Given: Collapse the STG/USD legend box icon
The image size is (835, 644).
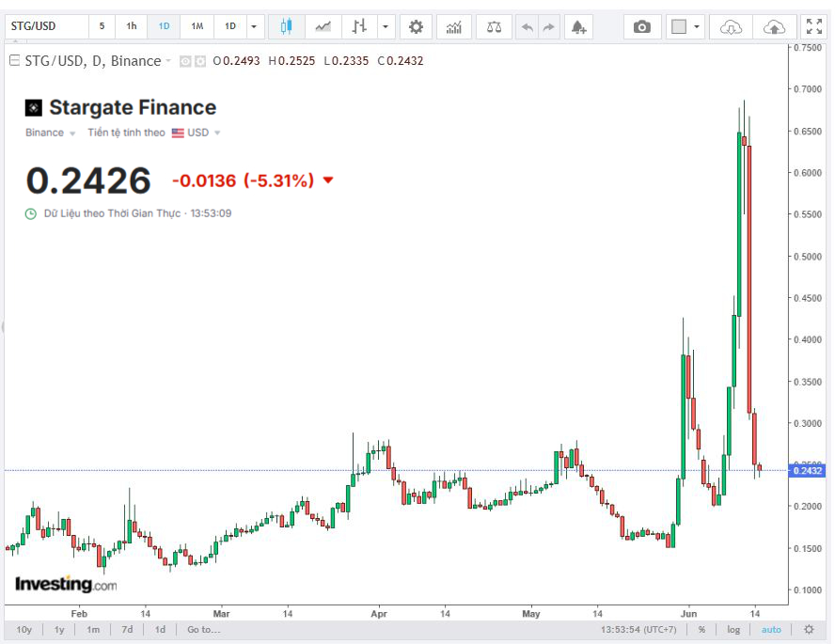Looking at the screenshot, I should point(15,61).
